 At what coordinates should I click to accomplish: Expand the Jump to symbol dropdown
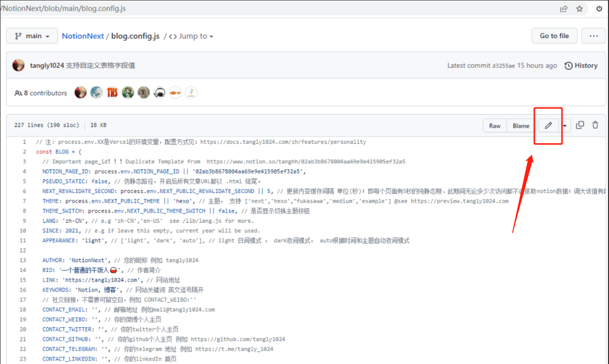coord(191,36)
